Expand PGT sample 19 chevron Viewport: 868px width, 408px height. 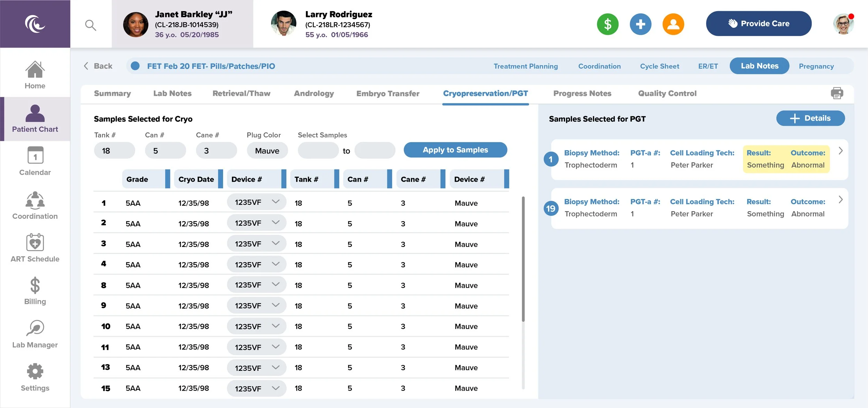[x=841, y=200]
